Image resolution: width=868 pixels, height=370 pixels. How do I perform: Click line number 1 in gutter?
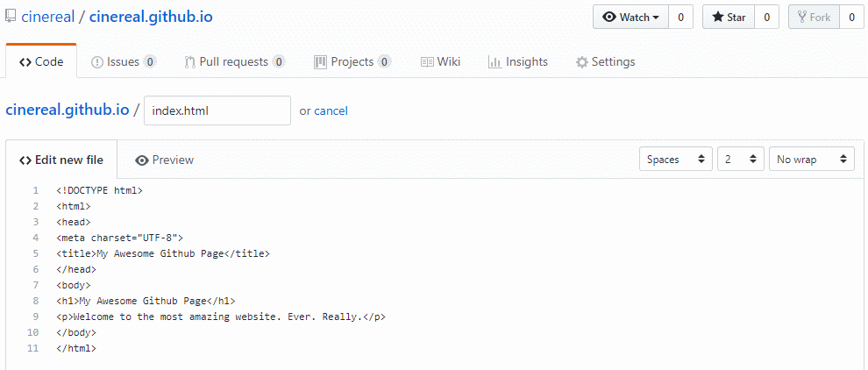(x=36, y=190)
